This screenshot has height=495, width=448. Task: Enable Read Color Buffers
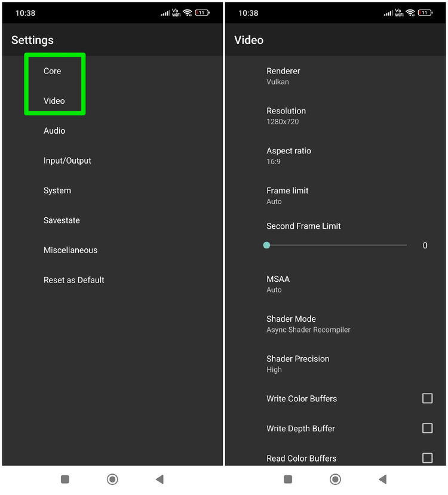point(427,458)
